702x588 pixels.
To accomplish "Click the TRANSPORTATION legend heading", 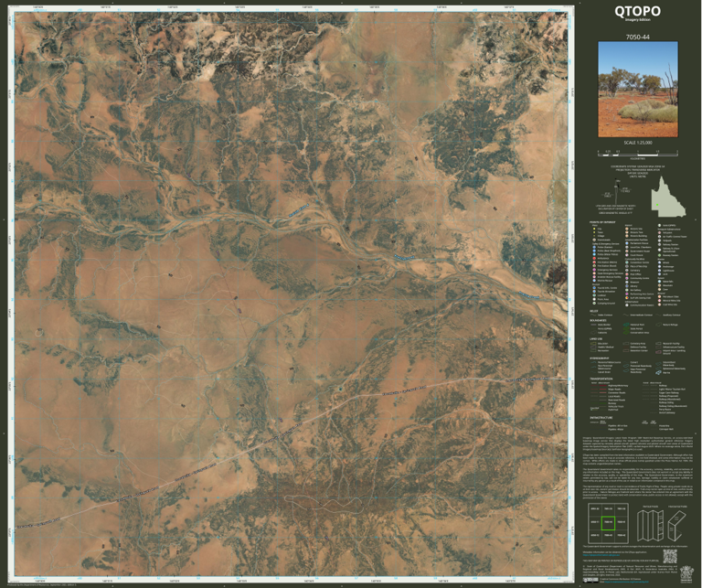I will click(x=601, y=379).
